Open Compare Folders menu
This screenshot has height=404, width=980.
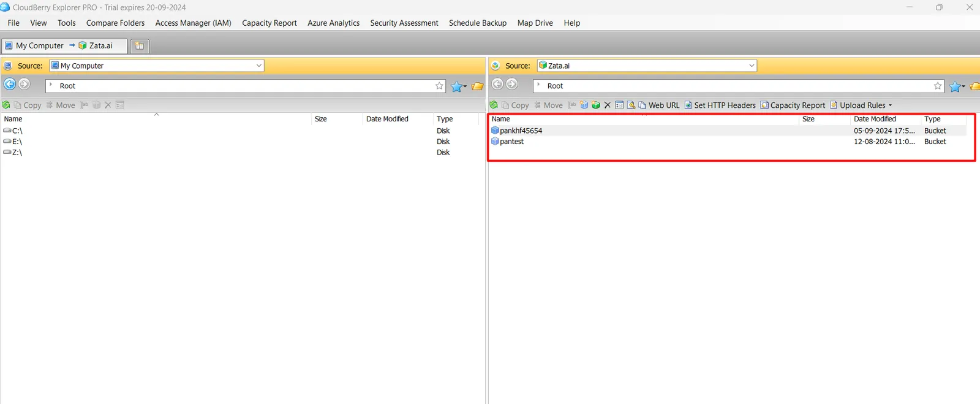pyautogui.click(x=116, y=23)
